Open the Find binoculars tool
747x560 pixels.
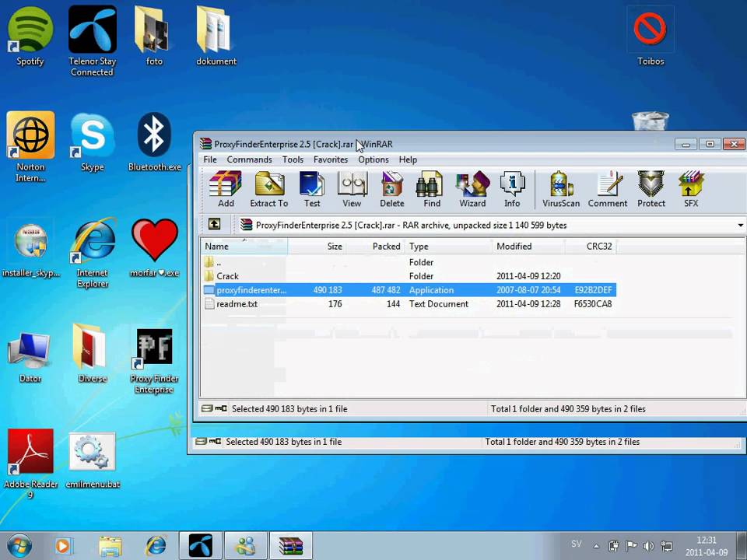click(x=432, y=190)
